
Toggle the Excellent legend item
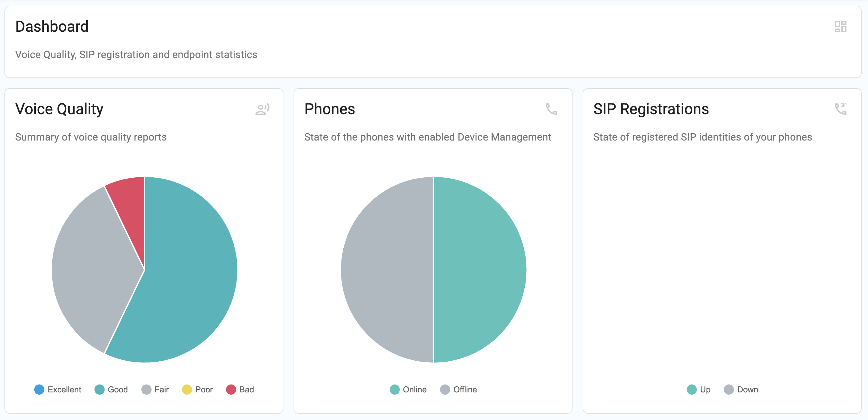[x=58, y=389]
